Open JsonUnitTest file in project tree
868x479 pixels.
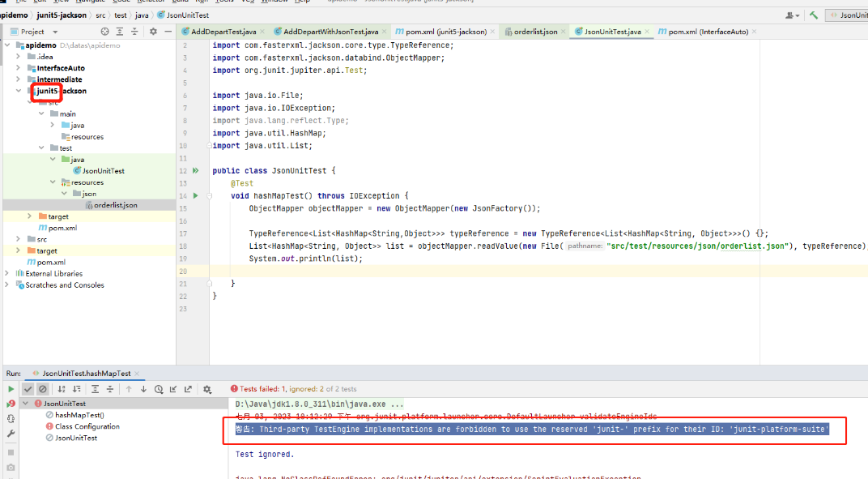tap(103, 171)
